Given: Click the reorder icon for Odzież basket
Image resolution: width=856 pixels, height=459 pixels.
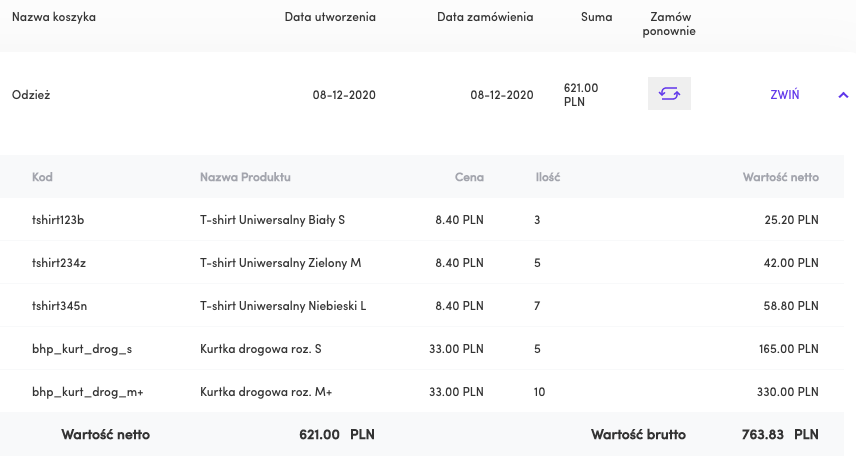Looking at the screenshot, I should (669, 94).
